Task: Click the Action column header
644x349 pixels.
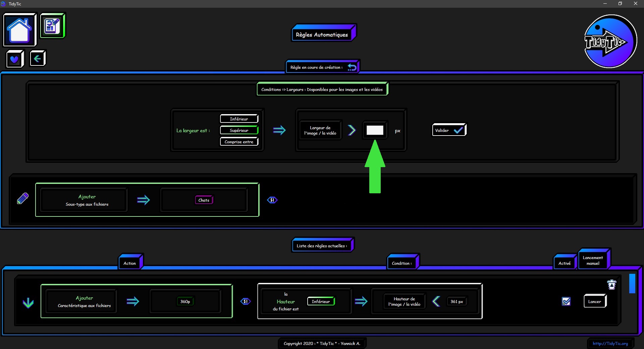Action: [131, 262]
